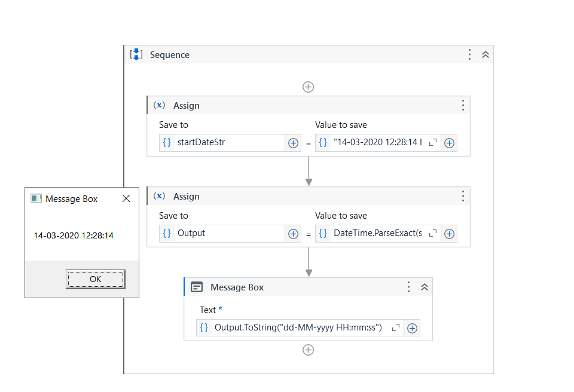The width and height of the screenshot is (574, 392).
Task: Click the Message Box activity icon
Action: pos(197,287)
